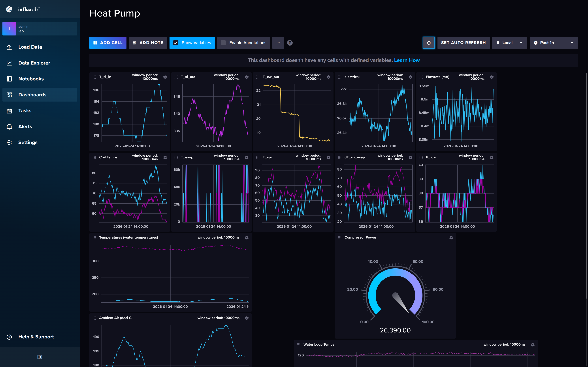Image resolution: width=588 pixels, height=367 pixels.
Task: Open Settings from the sidebar
Action: tap(9, 142)
